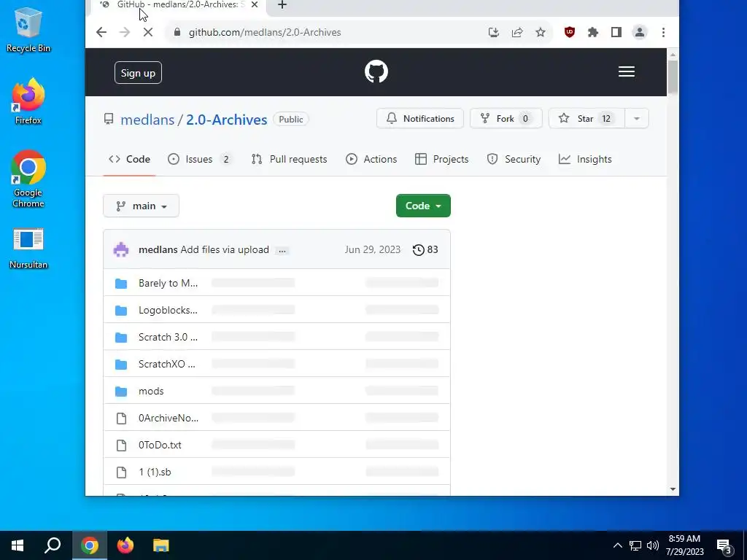Image resolution: width=747 pixels, height=560 pixels.
Task: Expand the star lists dropdown arrow
Action: point(636,119)
